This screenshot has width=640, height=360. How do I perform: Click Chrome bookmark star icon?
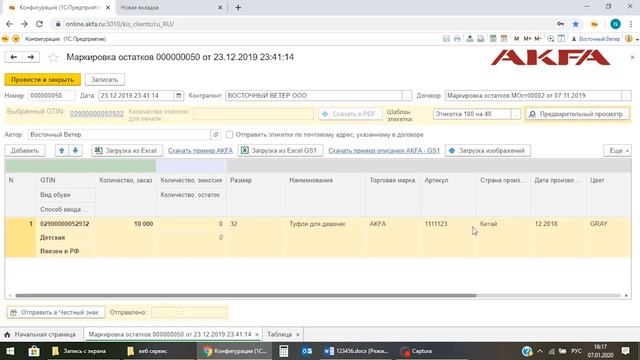pyautogui.click(x=576, y=24)
